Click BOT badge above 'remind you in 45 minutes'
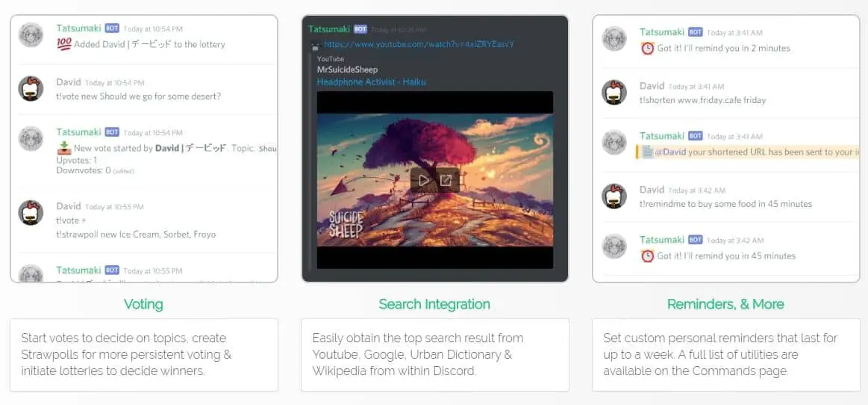The width and height of the screenshot is (868, 405). click(696, 240)
